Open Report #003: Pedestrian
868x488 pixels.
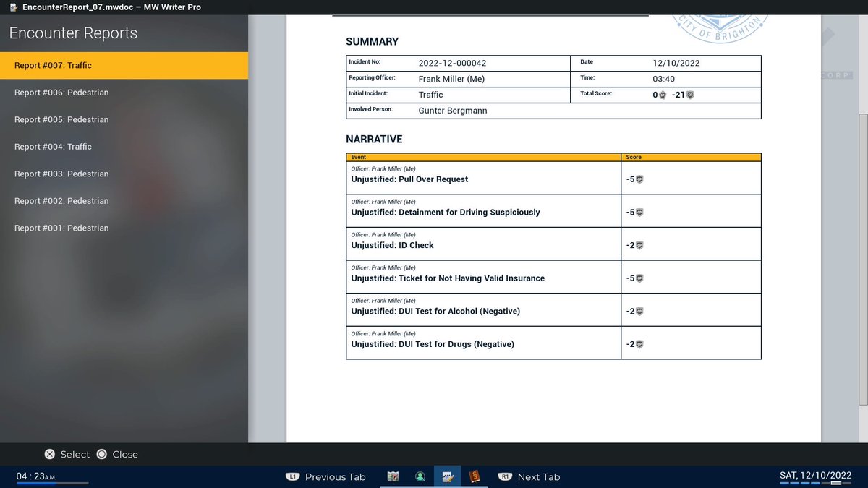(124, 174)
